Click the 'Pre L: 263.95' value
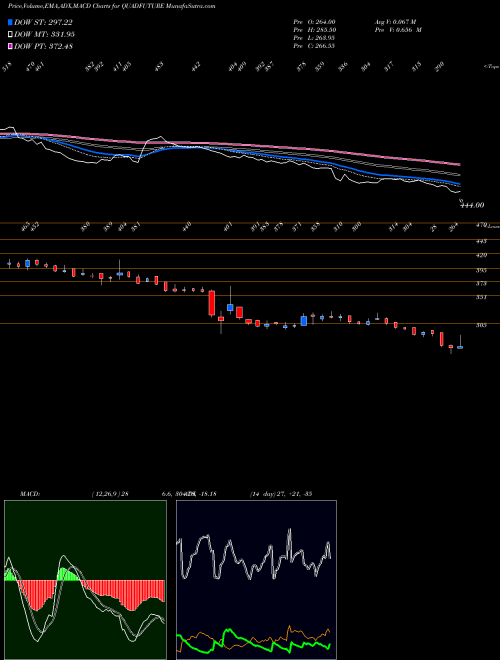Image resolution: width=500 pixels, height=660 pixels. point(314,38)
